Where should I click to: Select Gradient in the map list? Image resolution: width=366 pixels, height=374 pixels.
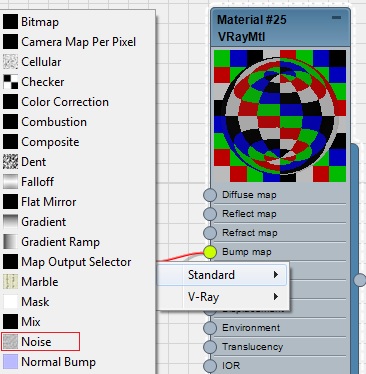43,222
